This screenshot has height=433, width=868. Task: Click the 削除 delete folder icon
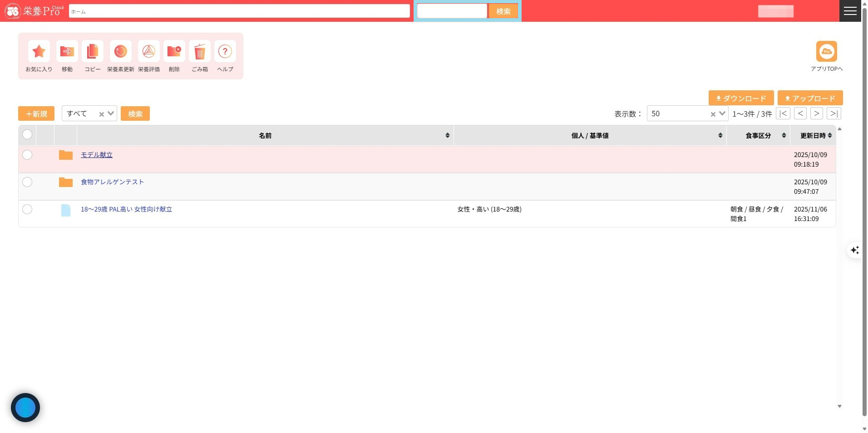tap(174, 52)
